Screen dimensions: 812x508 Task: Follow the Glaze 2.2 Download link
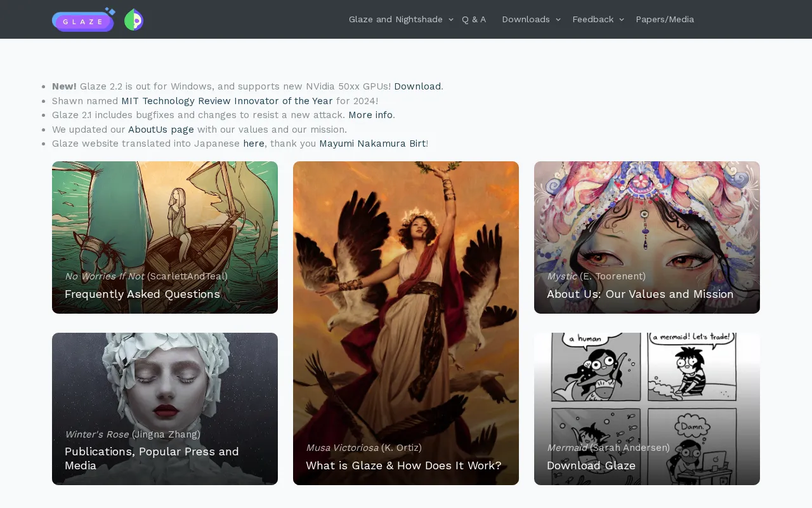[417, 86]
